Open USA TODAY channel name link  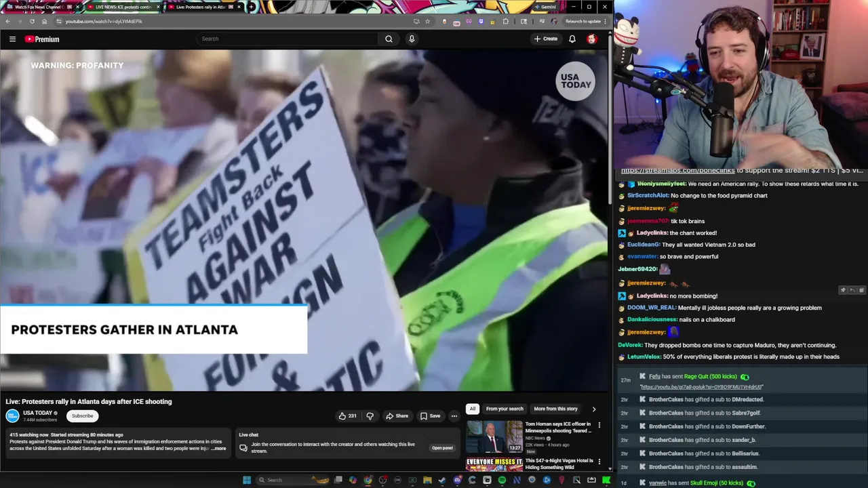pyautogui.click(x=37, y=413)
